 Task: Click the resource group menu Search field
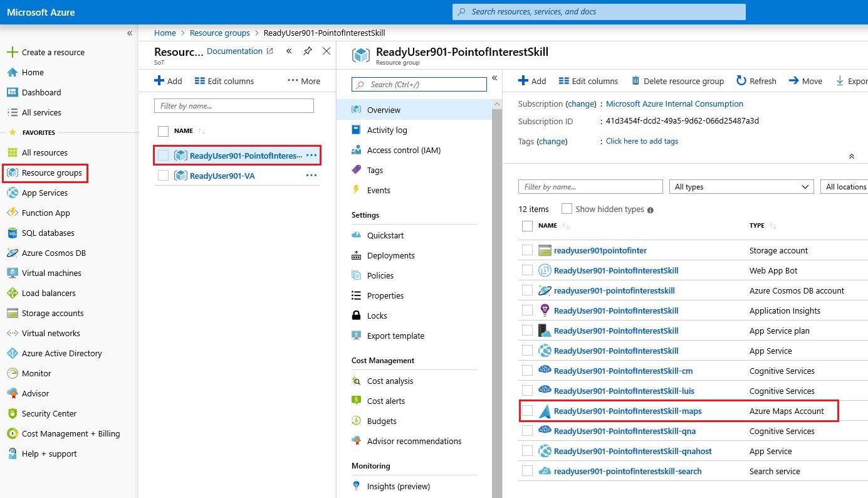419,84
